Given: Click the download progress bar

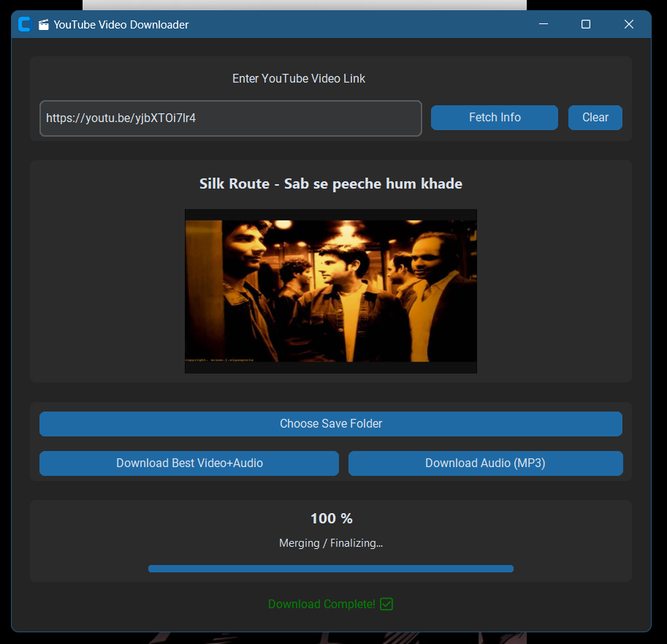Looking at the screenshot, I should tap(330, 569).
